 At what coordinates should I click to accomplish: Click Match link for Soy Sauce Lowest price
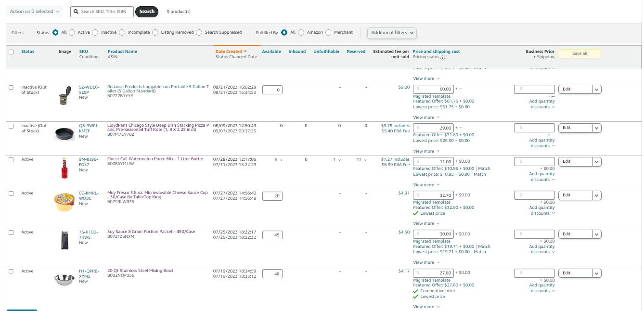click(480, 252)
